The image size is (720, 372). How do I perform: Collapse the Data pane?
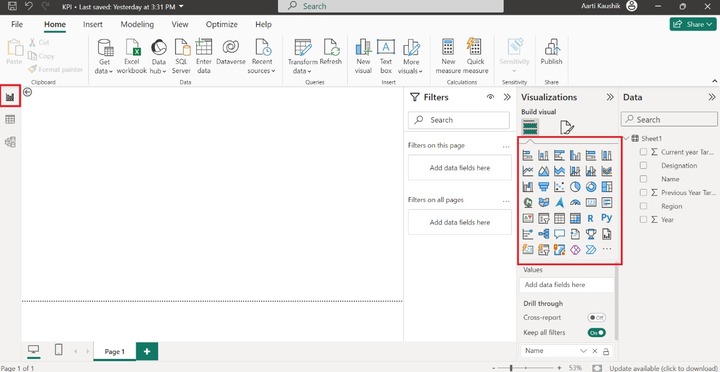(712, 97)
